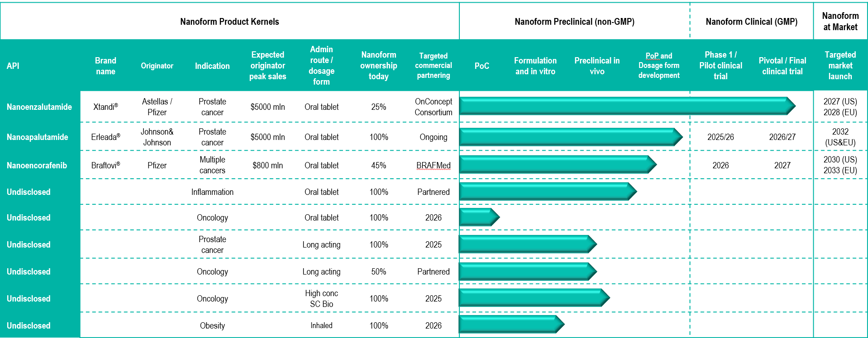Image resolution: width=868 pixels, height=338 pixels.
Task: Select the Nanoform Product Kernels header
Action: [x=229, y=22]
